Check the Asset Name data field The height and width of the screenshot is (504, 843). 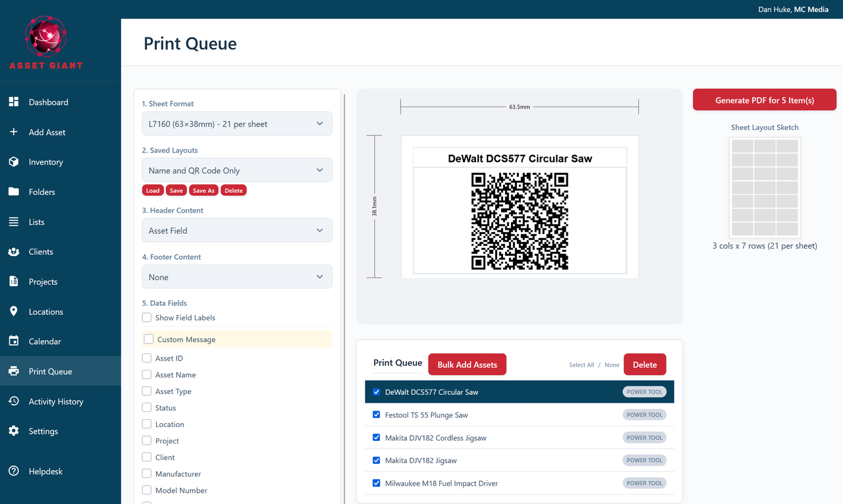click(147, 374)
